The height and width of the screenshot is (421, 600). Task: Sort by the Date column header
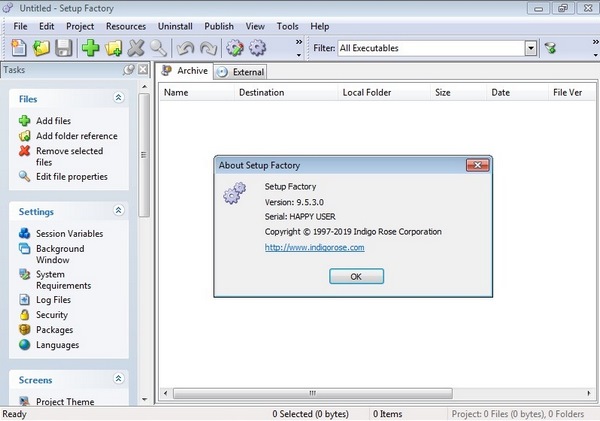[x=517, y=93]
